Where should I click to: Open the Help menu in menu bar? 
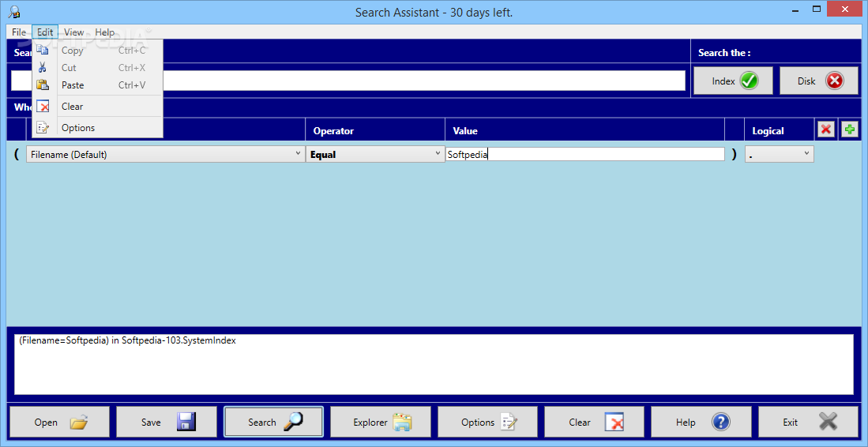tap(104, 32)
